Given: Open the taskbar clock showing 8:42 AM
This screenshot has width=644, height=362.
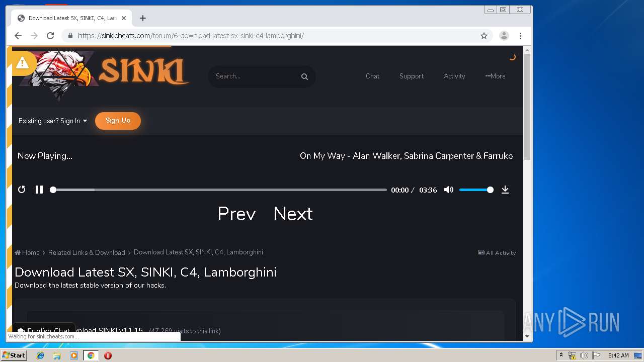Looking at the screenshot, I should [x=618, y=355].
